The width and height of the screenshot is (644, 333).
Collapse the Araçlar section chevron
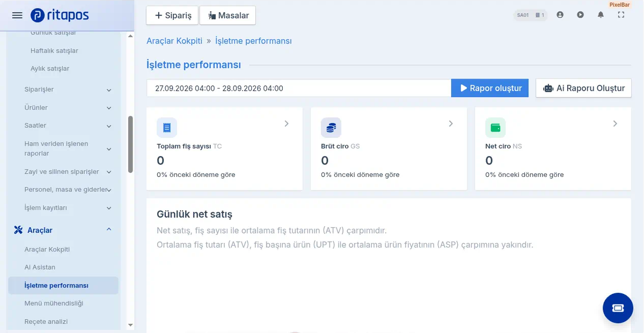coord(109,230)
